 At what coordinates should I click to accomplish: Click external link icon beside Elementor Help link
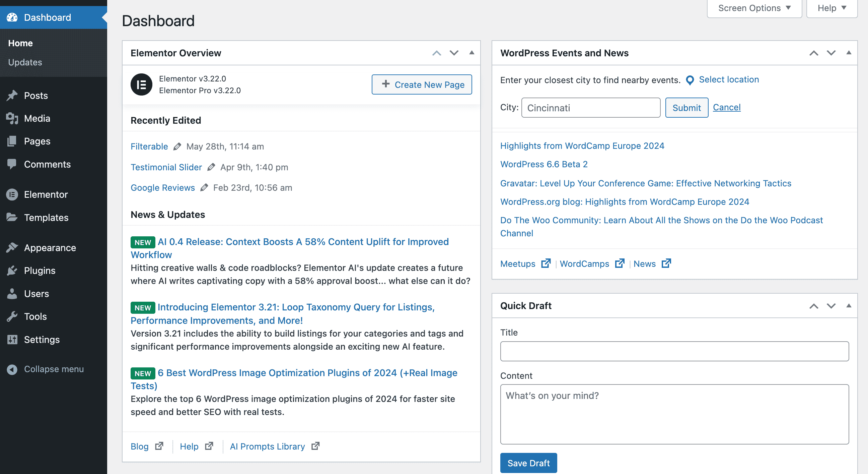pyautogui.click(x=209, y=446)
